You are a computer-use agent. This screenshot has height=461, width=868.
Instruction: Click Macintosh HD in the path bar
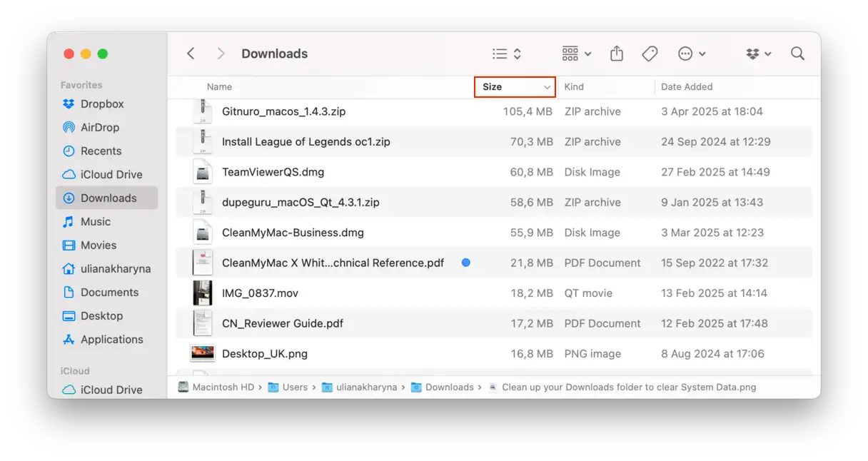pos(224,387)
